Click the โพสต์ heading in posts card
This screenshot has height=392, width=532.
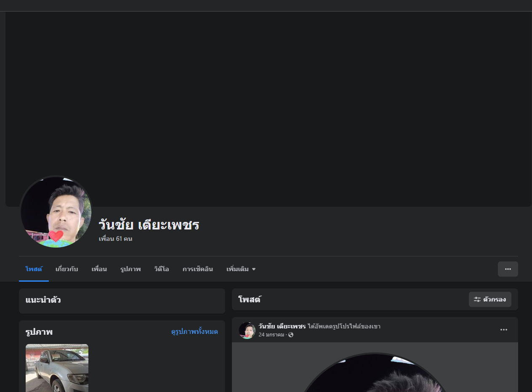point(250,299)
